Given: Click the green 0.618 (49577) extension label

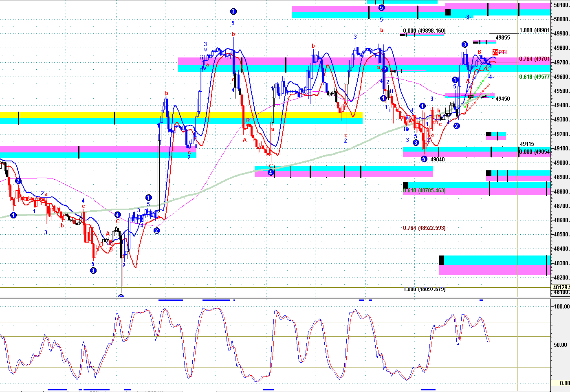Looking at the screenshot, I should [x=534, y=77].
